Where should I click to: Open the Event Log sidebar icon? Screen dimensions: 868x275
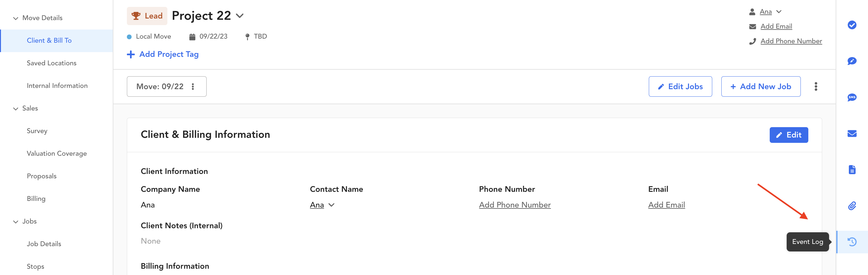tap(852, 242)
